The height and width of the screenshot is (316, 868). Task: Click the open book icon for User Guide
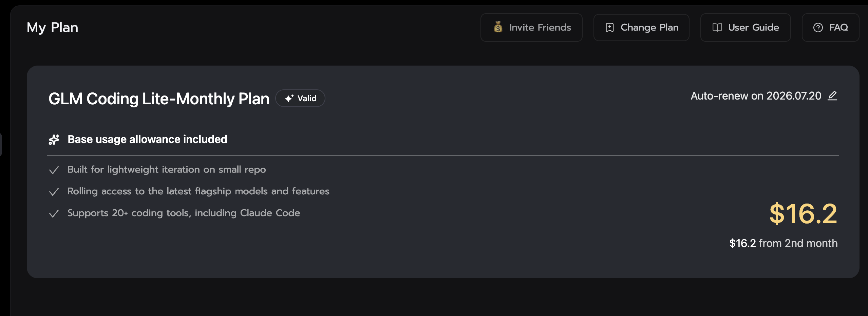click(x=717, y=28)
